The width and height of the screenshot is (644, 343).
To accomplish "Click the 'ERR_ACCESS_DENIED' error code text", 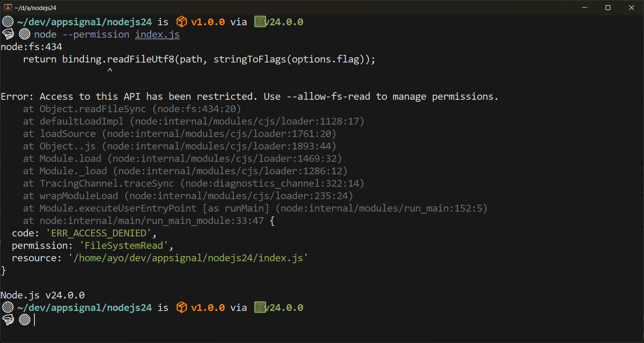I will (98, 233).
